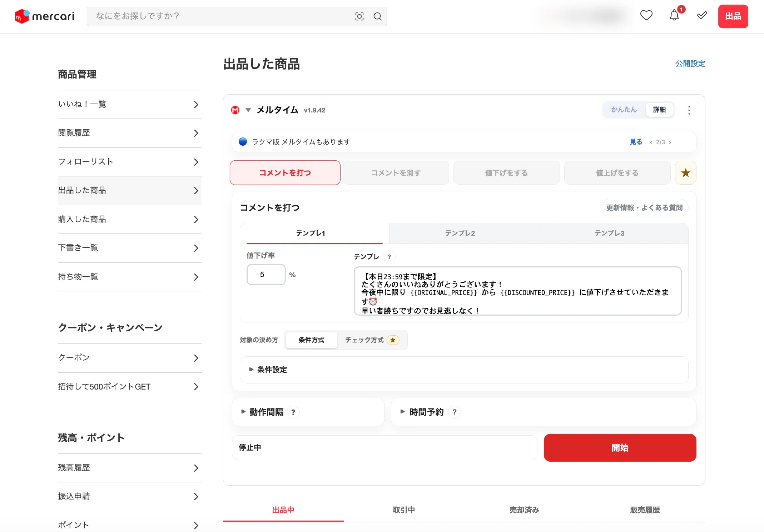Open the to-do checkmark icon
This screenshot has width=764, height=532.
click(x=702, y=15)
